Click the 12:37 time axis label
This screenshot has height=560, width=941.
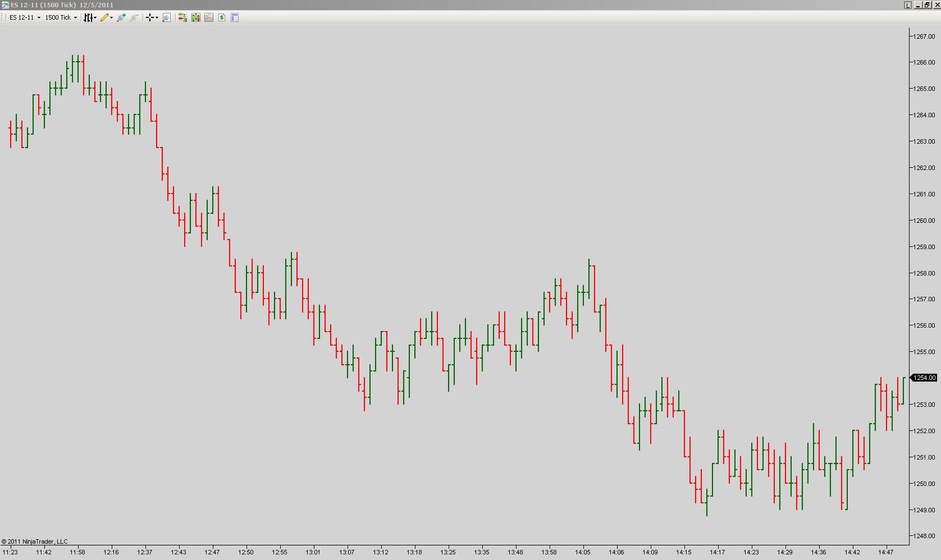pos(145,552)
